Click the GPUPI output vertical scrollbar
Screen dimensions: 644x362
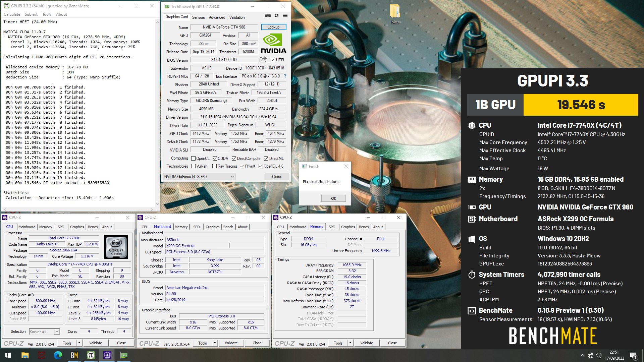click(x=157, y=113)
